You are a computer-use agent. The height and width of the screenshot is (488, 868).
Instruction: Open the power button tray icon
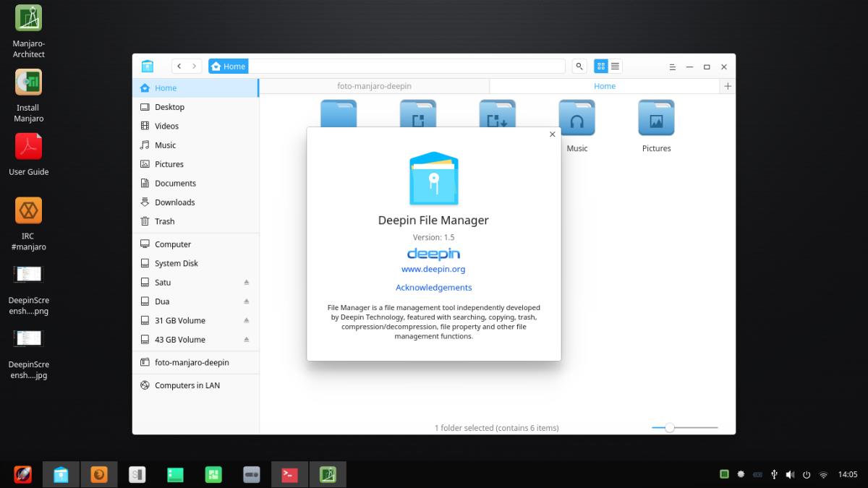coord(807,474)
